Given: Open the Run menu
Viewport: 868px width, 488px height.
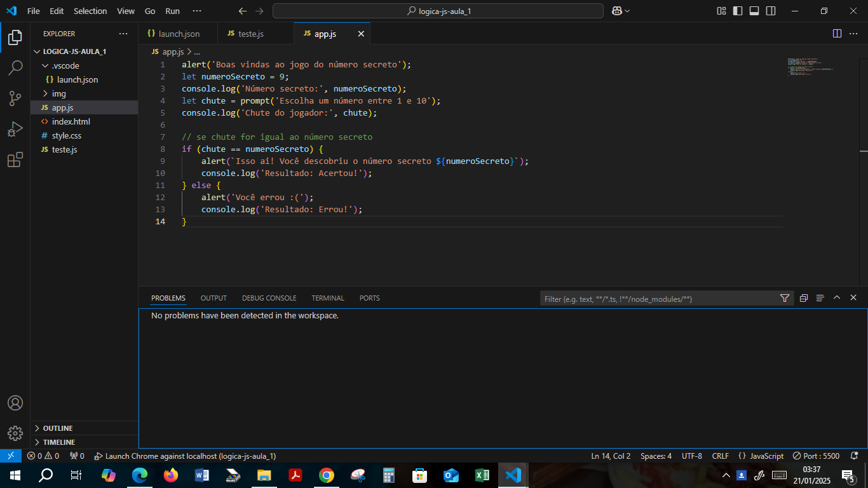Looking at the screenshot, I should pos(172,11).
